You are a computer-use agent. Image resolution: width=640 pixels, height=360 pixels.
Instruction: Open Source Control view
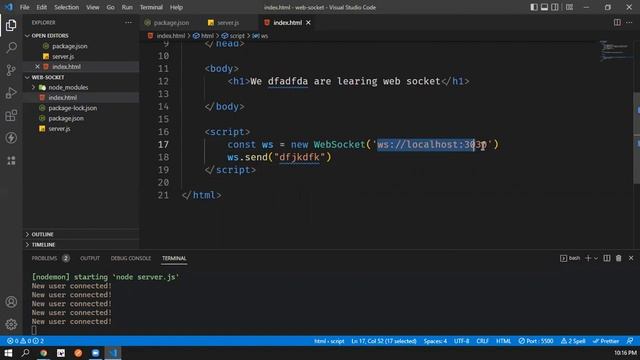point(11,70)
